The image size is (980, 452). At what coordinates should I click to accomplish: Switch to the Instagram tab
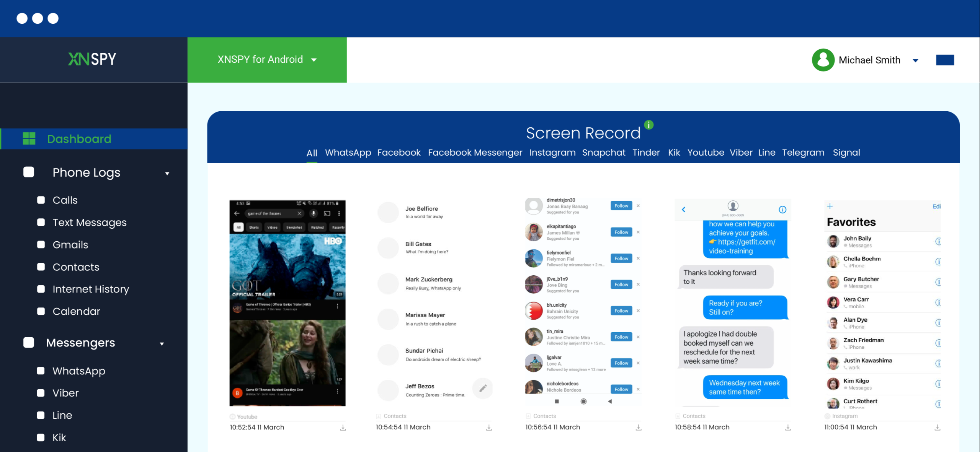552,153
